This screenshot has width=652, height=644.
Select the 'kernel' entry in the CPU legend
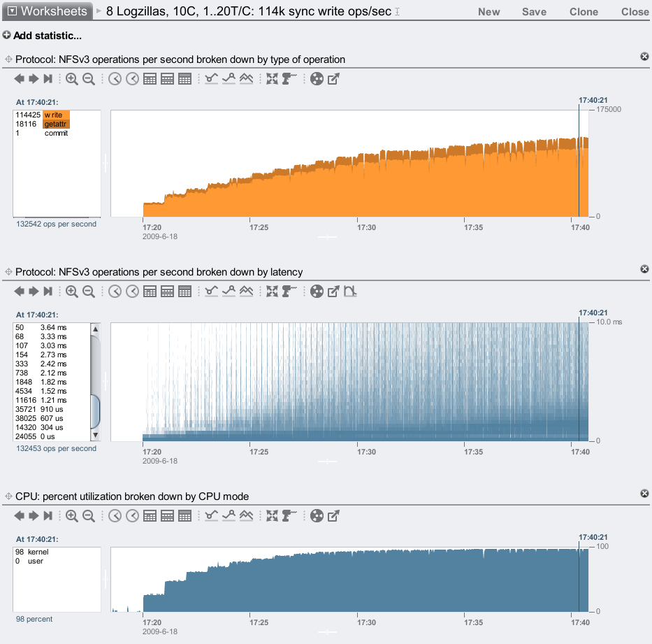pos(38,552)
